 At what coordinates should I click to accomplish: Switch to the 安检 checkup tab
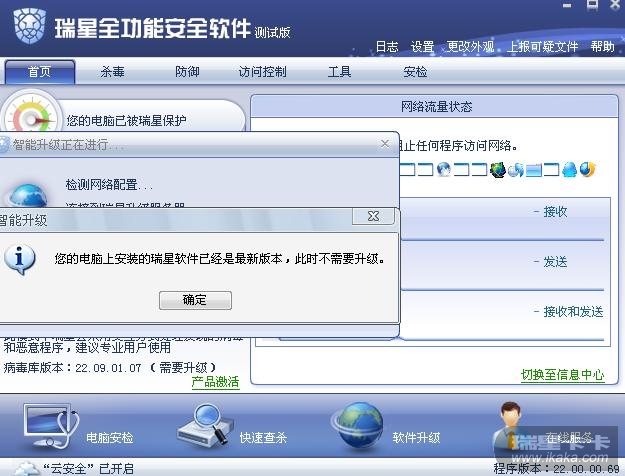click(415, 72)
